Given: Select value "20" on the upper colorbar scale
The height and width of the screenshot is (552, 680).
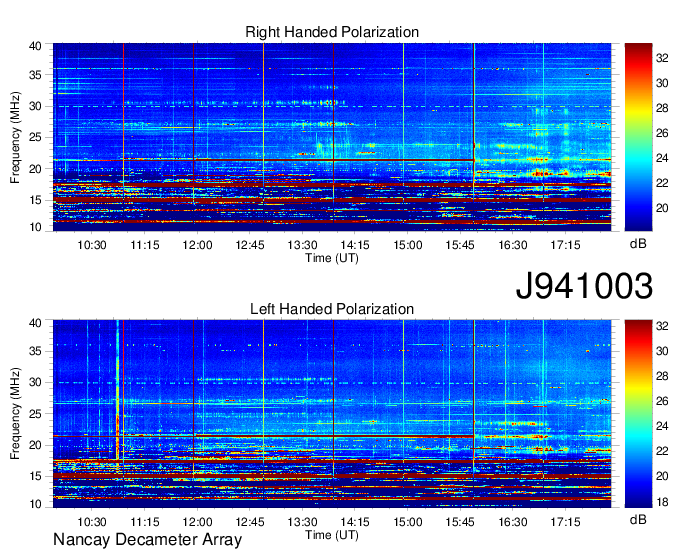Looking at the screenshot, I should [662, 208].
